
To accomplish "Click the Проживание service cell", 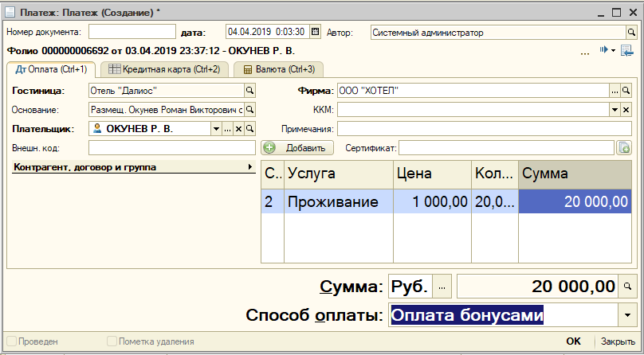I will pos(339,201).
